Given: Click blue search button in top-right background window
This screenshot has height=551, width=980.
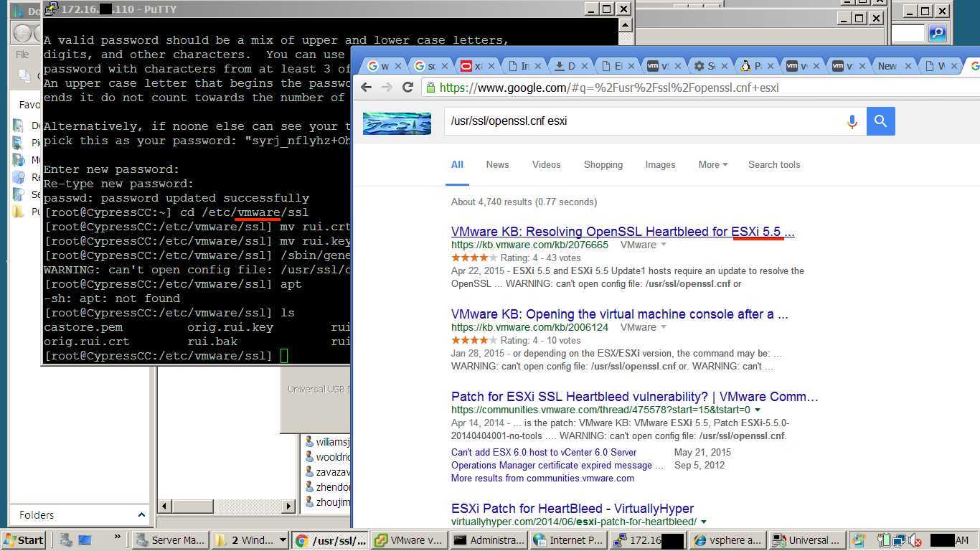Looking at the screenshot, I should (x=937, y=33).
